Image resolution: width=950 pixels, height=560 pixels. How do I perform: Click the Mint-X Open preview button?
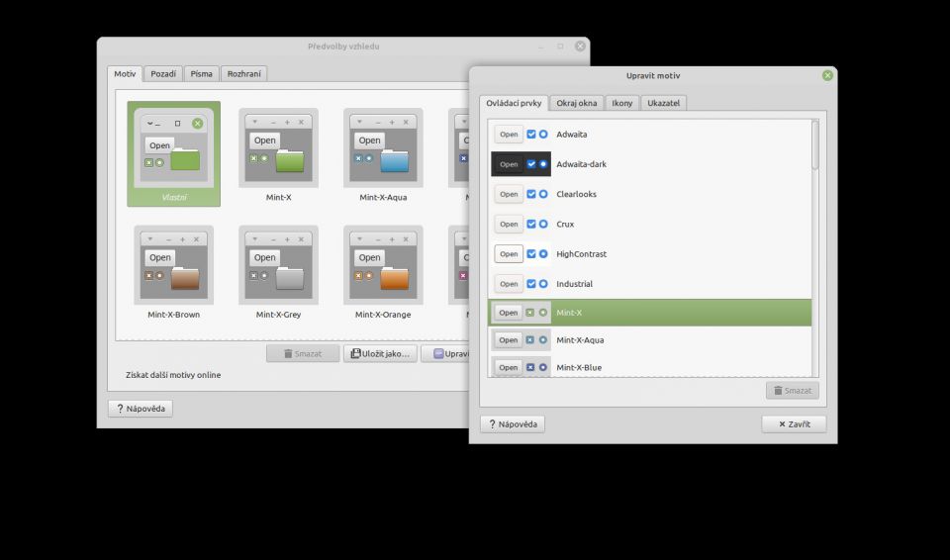tap(509, 313)
